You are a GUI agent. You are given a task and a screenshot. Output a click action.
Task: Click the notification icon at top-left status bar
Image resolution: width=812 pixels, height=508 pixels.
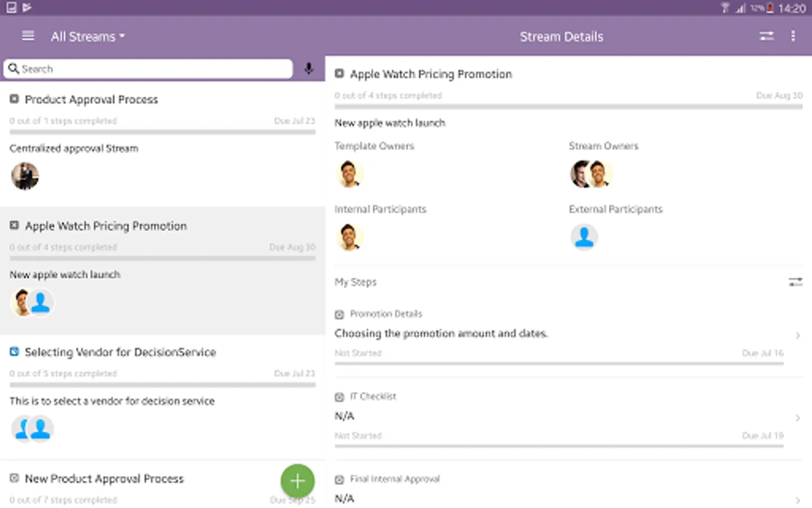(11, 7)
